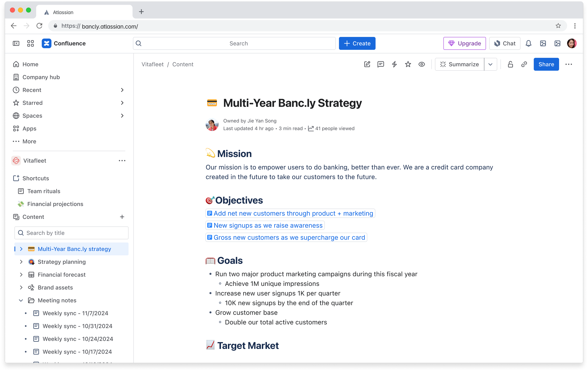Click the Upgrade button
588x371 pixels.
465,43
